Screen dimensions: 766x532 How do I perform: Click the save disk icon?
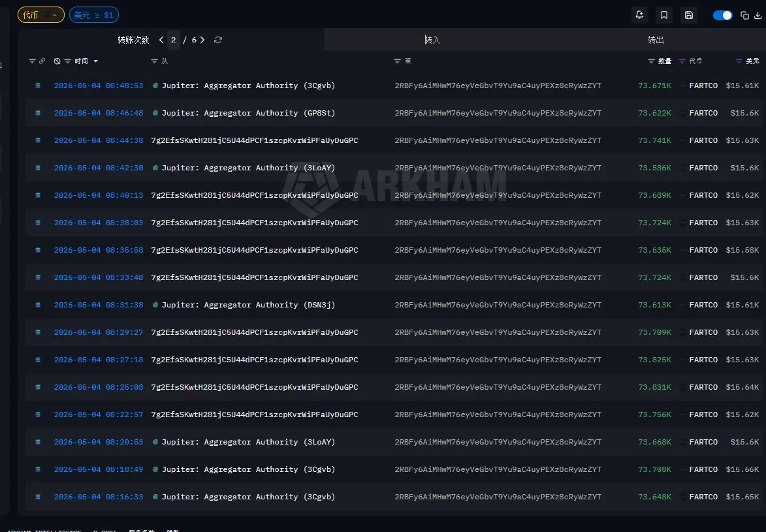pyautogui.click(x=689, y=15)
